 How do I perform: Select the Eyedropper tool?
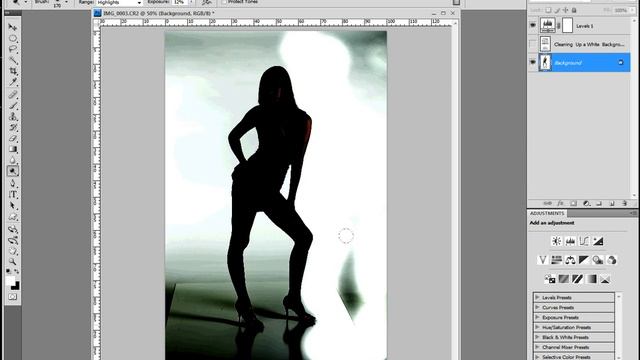pos(13,82)
